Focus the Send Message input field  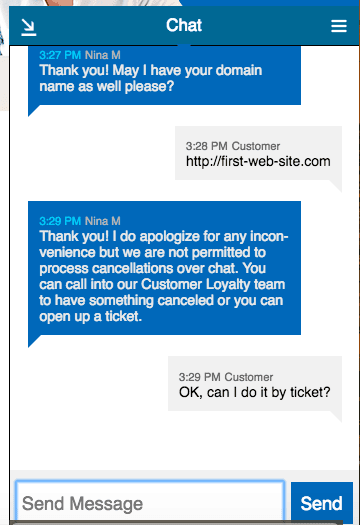click(150, 503)
